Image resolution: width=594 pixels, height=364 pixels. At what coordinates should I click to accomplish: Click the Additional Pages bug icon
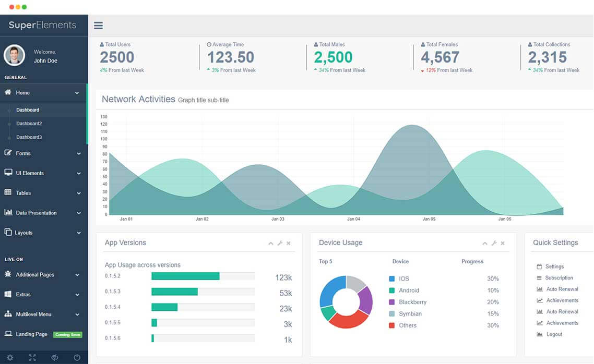(x=8, y=274)
